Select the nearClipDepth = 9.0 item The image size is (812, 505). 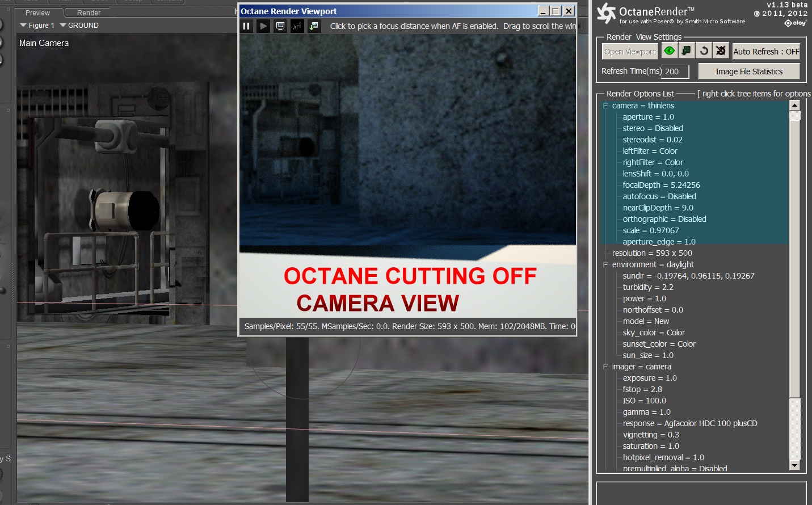pyautogui.click(x=658, y=208)
